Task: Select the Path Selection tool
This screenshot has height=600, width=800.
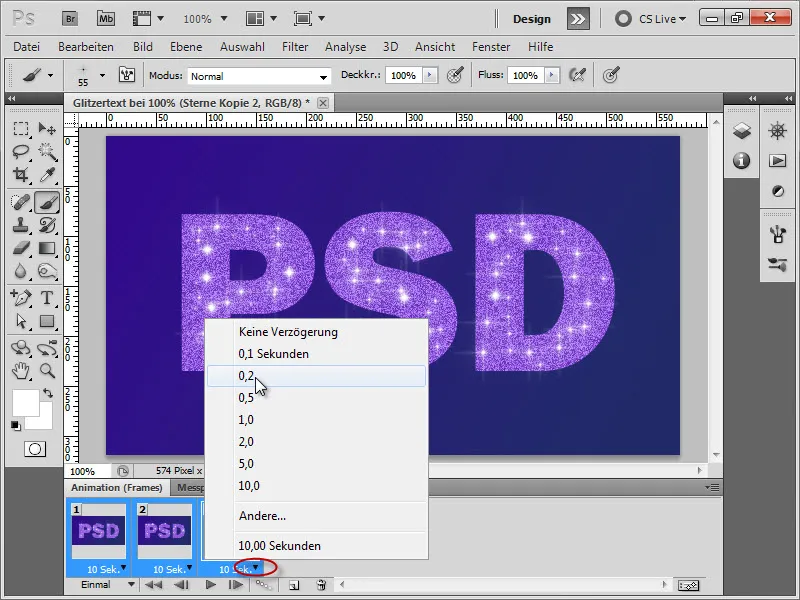Action: 21,321
